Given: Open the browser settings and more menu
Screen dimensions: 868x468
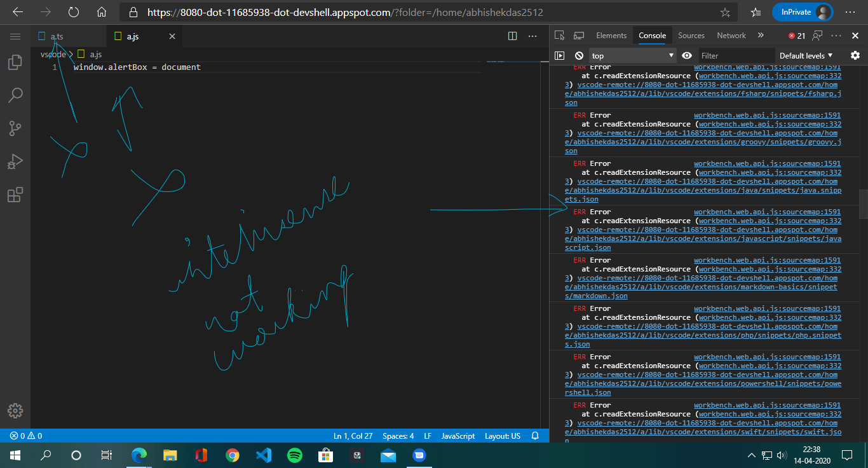Looking at the screenshot, I should coord(850,12).
